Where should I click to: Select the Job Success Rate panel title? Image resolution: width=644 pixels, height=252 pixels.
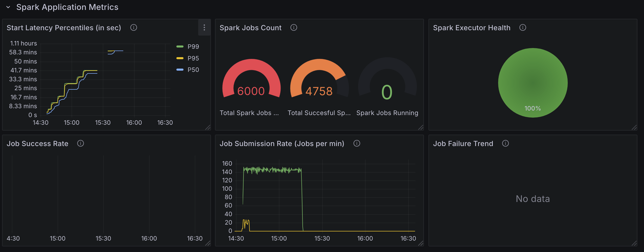(x=37, y=144)
